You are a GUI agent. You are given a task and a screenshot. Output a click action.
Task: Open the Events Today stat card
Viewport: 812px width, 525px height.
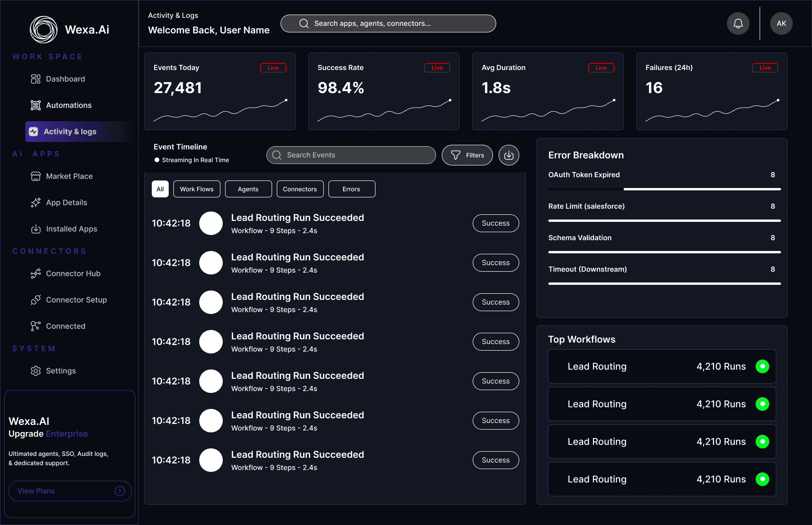click(x=220, y=91)
